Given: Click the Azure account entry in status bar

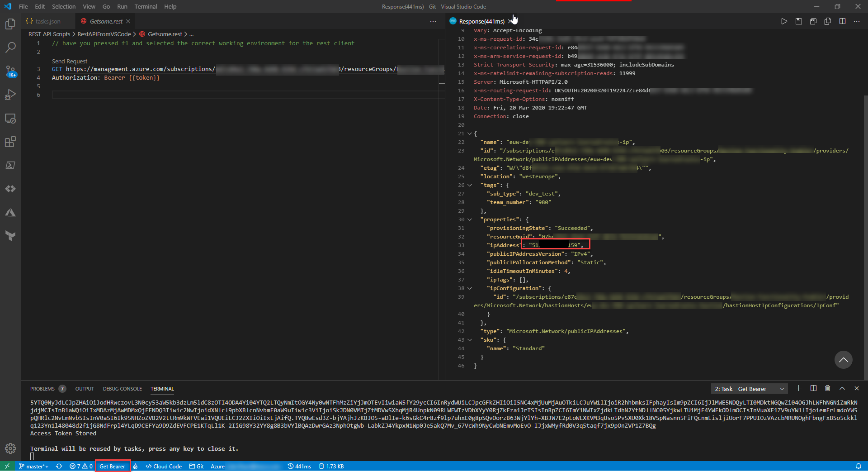Looking at the screenshot, I should coord(245,467).
